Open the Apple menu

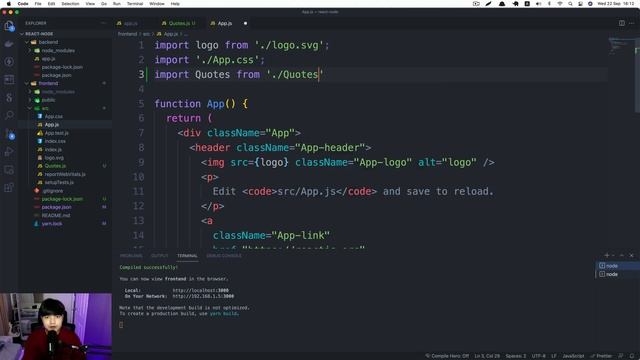[9, 4]
